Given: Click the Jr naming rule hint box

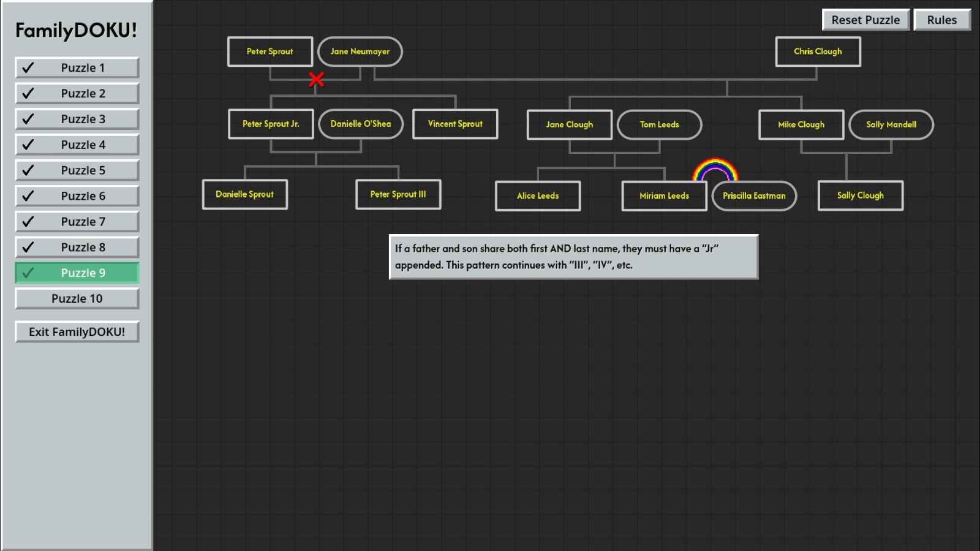Looking at the screenshot, I should tap(574, 257).
